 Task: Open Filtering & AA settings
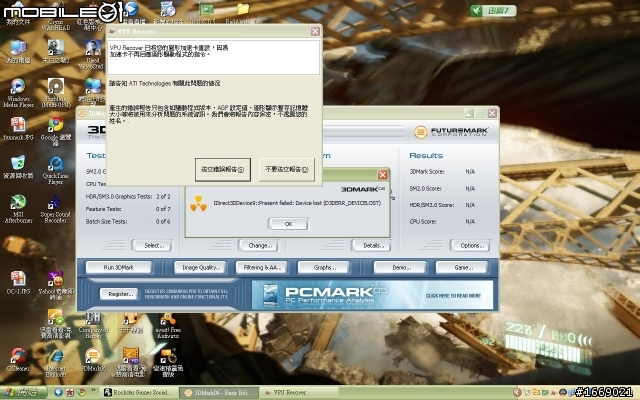(262, 268)
